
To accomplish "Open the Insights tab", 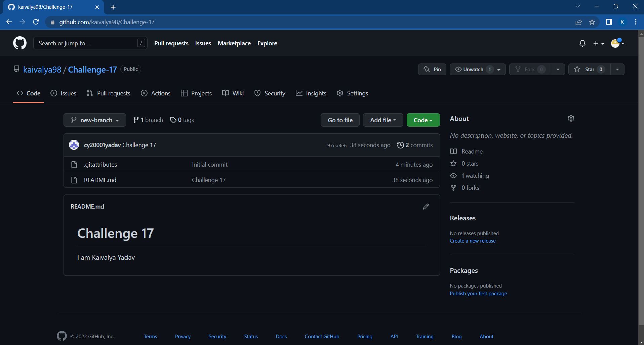I will (x=311, y=93).
